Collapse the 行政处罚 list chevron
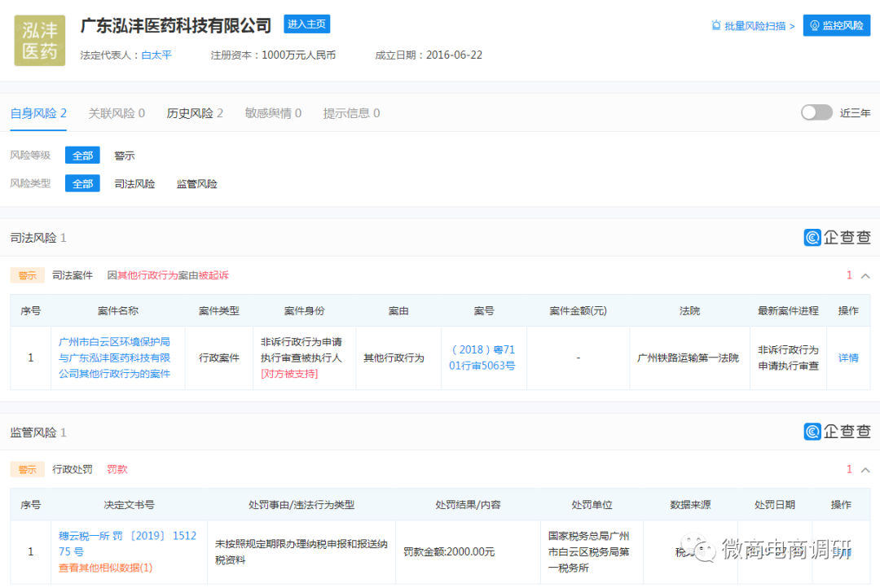 click(865, 470)
